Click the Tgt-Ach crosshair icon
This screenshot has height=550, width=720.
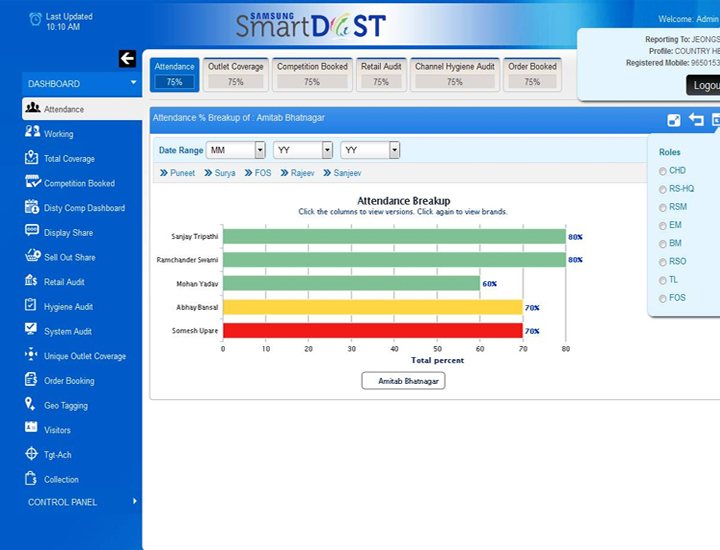tap(31, 453)
